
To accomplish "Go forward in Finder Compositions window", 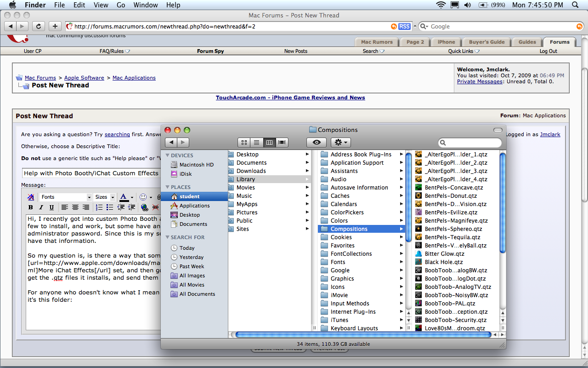I will pos(183,143).
